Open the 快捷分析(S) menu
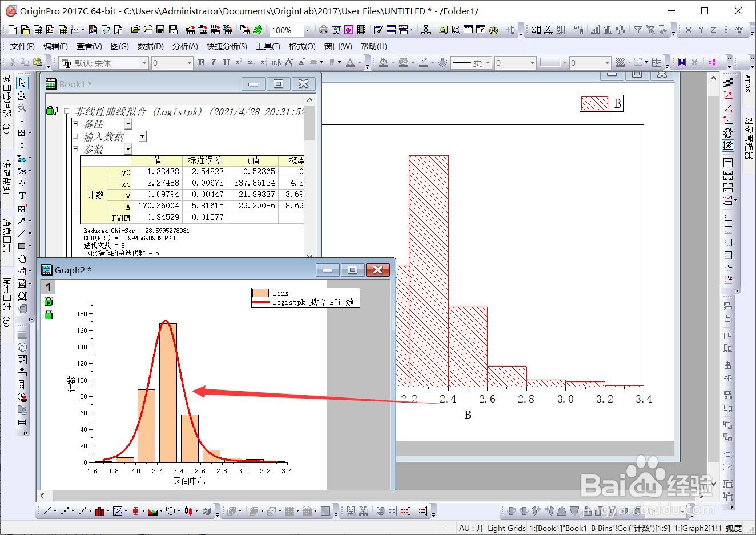The image size is (756, 535). (227, 46)
